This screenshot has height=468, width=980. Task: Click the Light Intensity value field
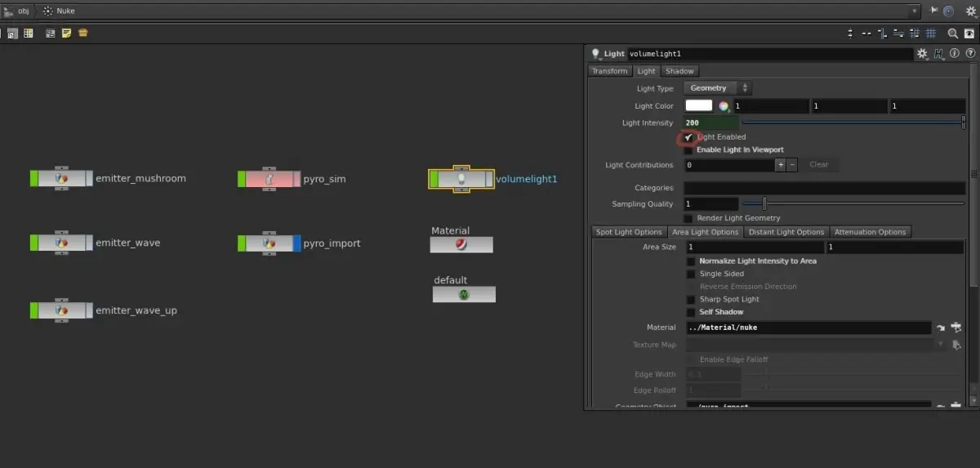coord(711,123)
